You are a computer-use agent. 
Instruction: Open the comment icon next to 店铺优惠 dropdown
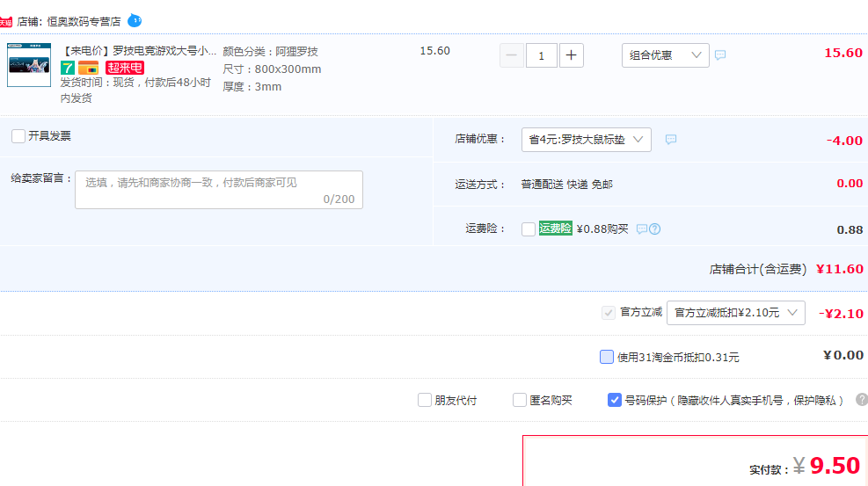coord(671,140)
